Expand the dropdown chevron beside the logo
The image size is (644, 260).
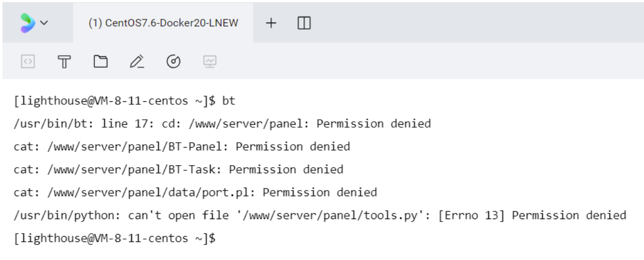click(44, 23)
